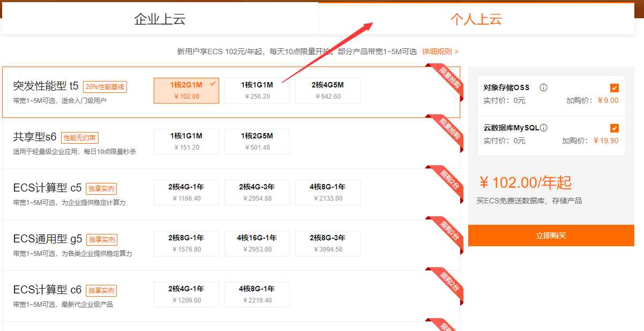Click the ECS计算型 c6 product title
Image resolution: width=644 pixels, height=331 pixels.
(x=48, y=290)
